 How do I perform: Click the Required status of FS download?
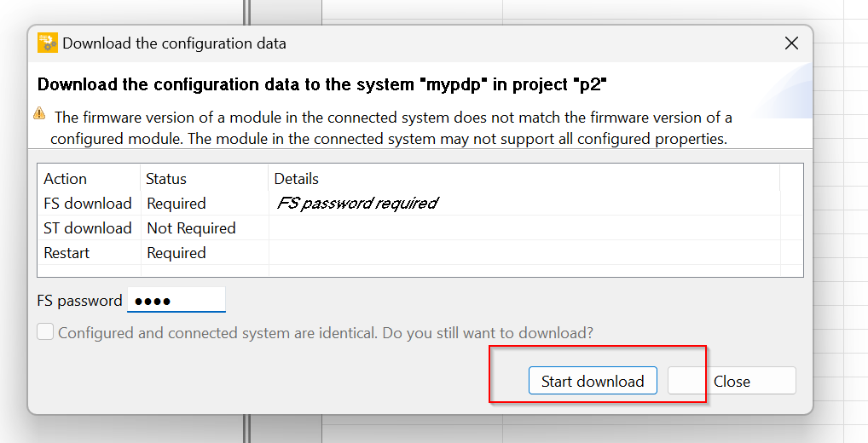(176, 204)
